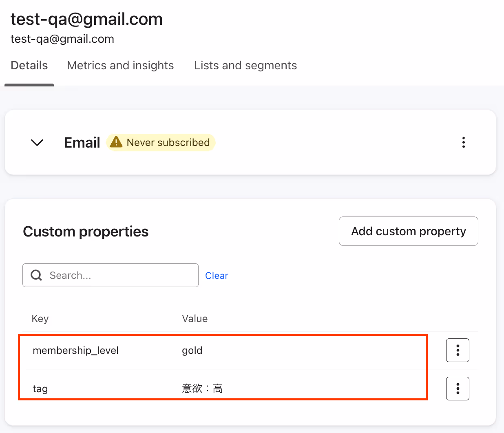Viewport: 504px width, 433px height.
Task: Open options menu for tag row
Action: click(x=458, y=389)
